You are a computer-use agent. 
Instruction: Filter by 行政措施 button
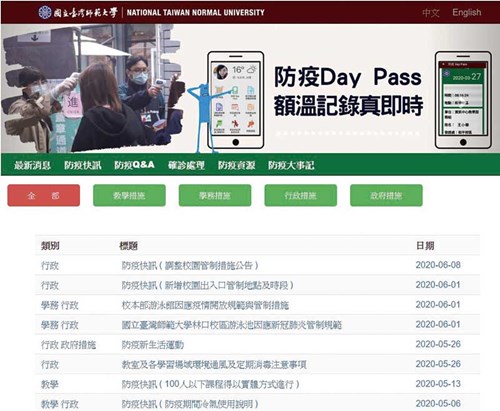click(301, 195)
